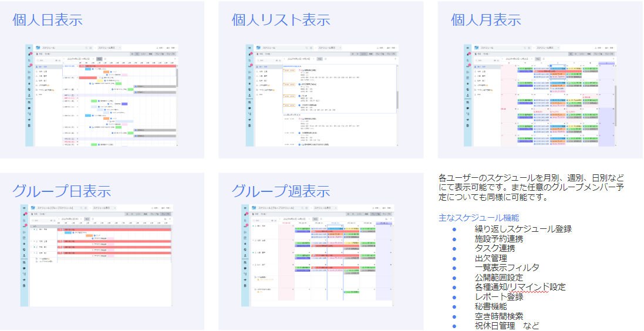Click clipboard icon at bottom of グループ週表示 sidebar

point(245,286)
